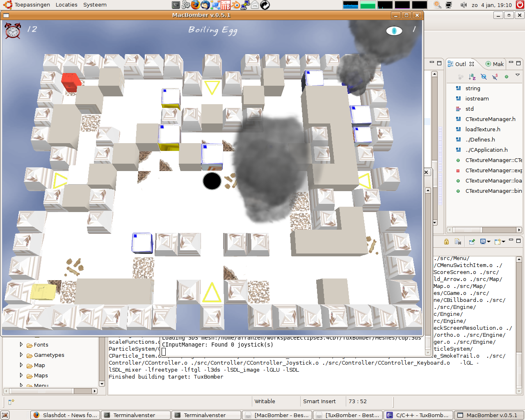Select CTextureManager.h in Outline
Image resolution: width=525 pixels, height=420 pixels.
[x=490, y=119]
